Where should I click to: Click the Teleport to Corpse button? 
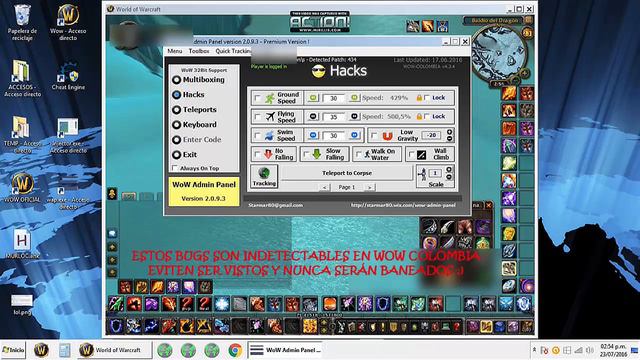(347, 173)
